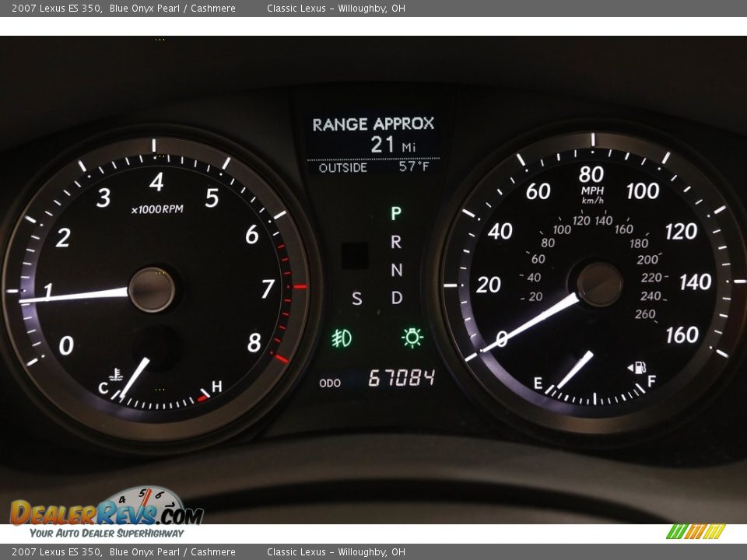This screenshot has width=747, height=560.
Task: Click the tachometer center hub
Action: pos(152,289)
